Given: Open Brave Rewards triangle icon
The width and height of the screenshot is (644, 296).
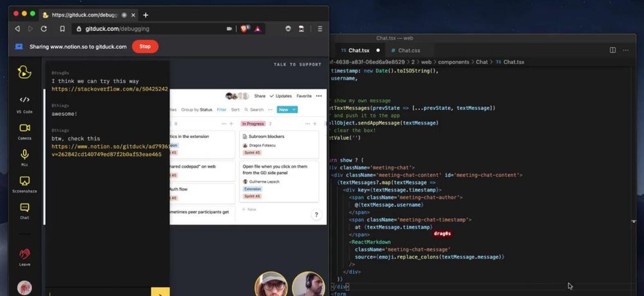Looking at the screenshot, I should [x=257, y=29].
